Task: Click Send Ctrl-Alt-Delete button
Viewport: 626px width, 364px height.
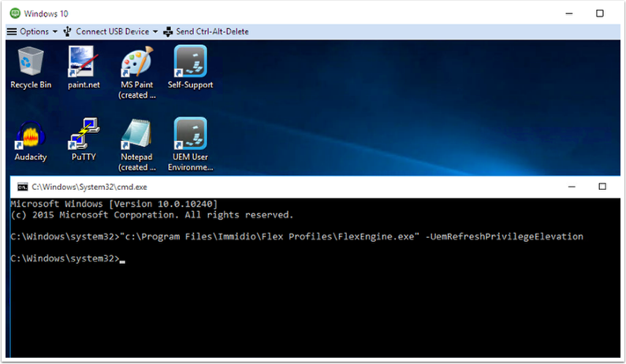Action: tap(206, 32)
